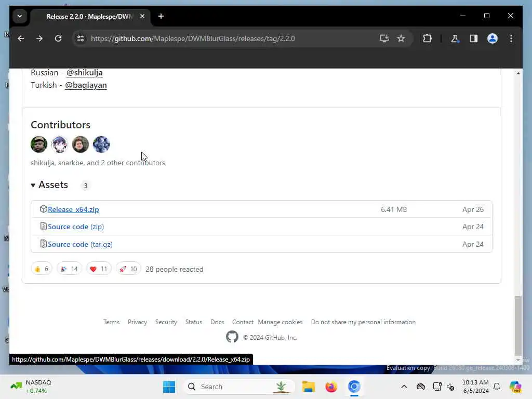This screenshot has height=399, width=532.
Task: Open Chrome Labs flask icon
Action: pos(455,38)
